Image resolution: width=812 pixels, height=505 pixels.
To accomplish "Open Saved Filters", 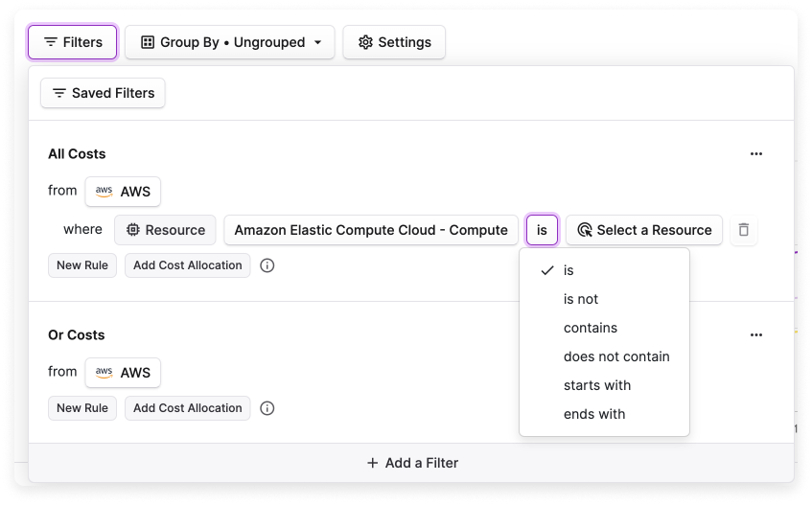I will 103,93.
